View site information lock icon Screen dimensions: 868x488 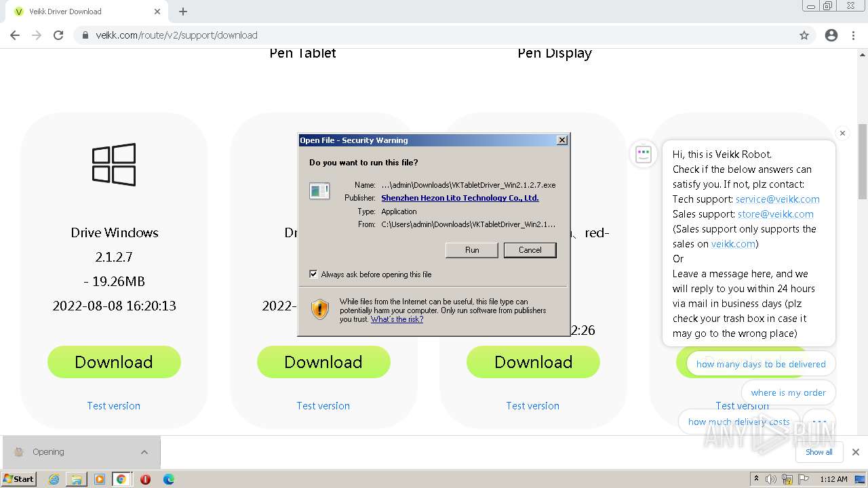point(85,35)
